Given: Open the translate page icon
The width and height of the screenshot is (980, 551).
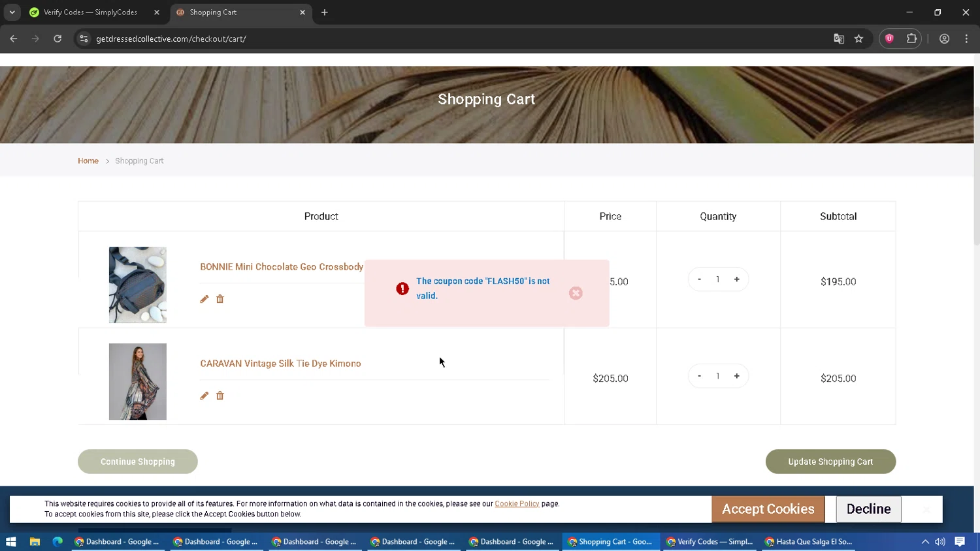Looking at the screenshot, I should click(839, 39).
